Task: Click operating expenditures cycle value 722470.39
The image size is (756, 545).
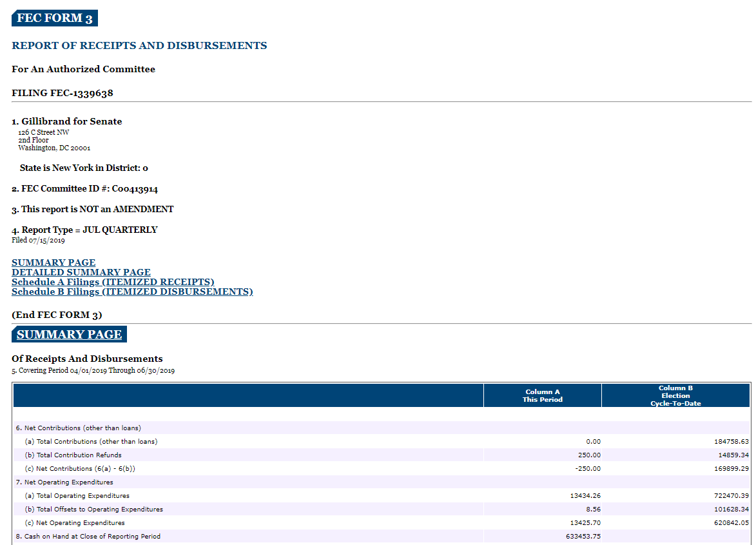Action: pyautogui.click(x=732, y=495)
